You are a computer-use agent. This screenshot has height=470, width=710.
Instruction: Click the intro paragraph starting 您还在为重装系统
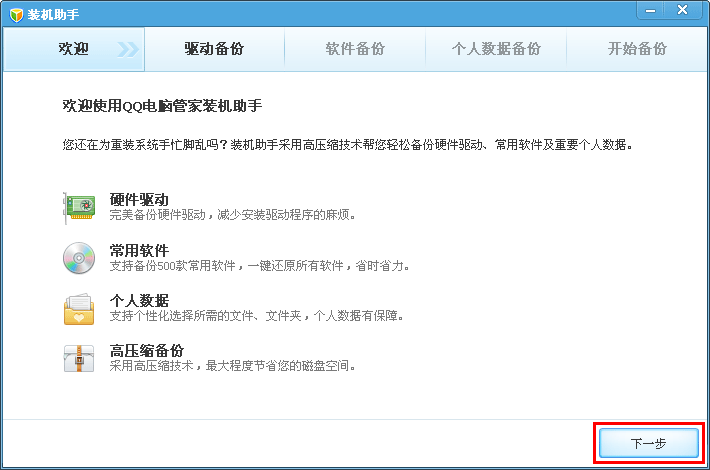pyautogui.click(x=347, y=145)
